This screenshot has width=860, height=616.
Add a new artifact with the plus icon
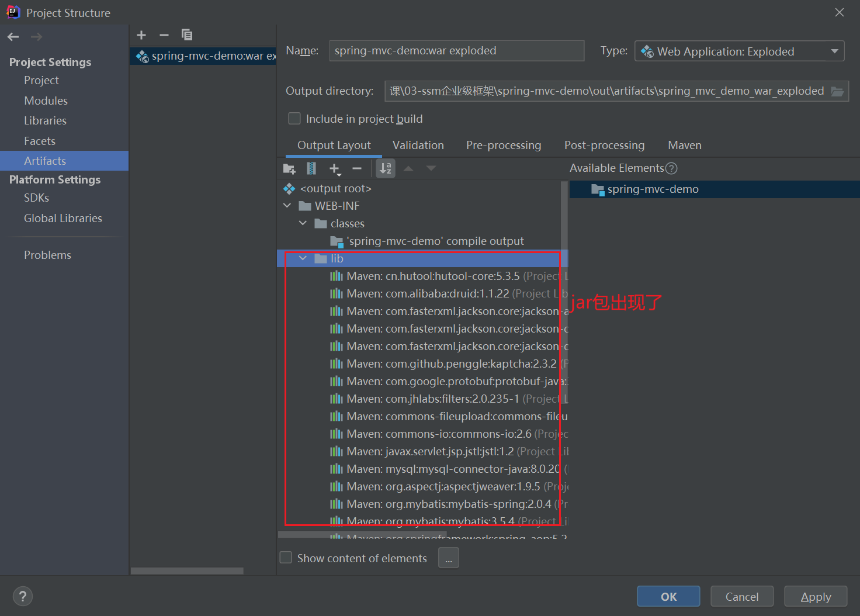click(x=141, y=35)
